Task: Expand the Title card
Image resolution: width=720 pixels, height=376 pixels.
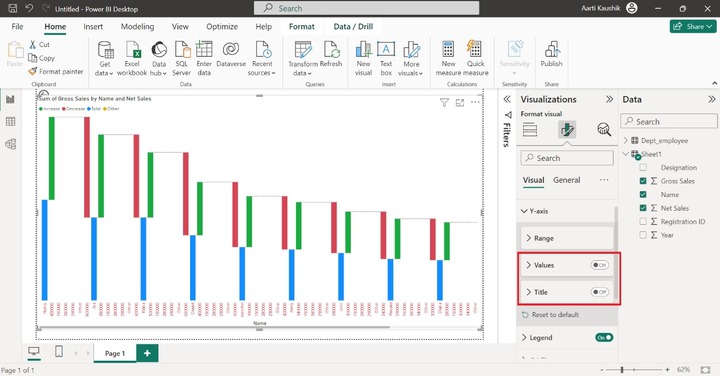Action: pyautogui.click(x=529, y=292)
